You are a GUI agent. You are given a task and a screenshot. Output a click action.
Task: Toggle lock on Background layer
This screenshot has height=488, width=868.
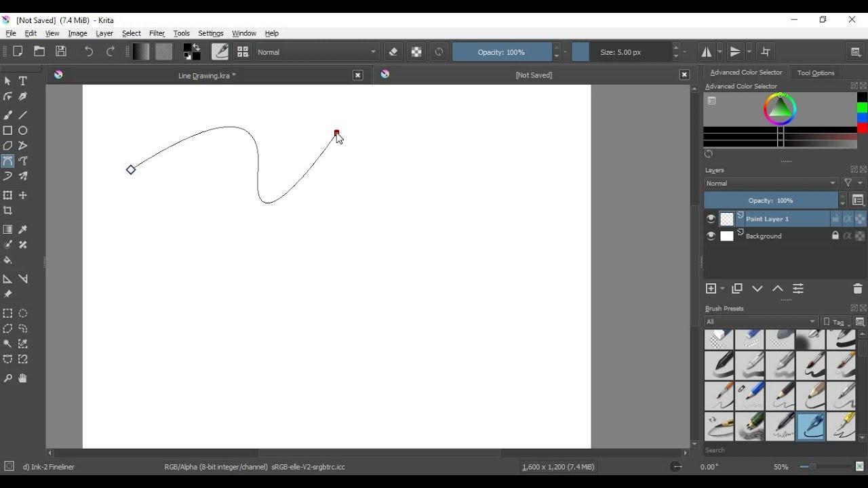point(835,236)
